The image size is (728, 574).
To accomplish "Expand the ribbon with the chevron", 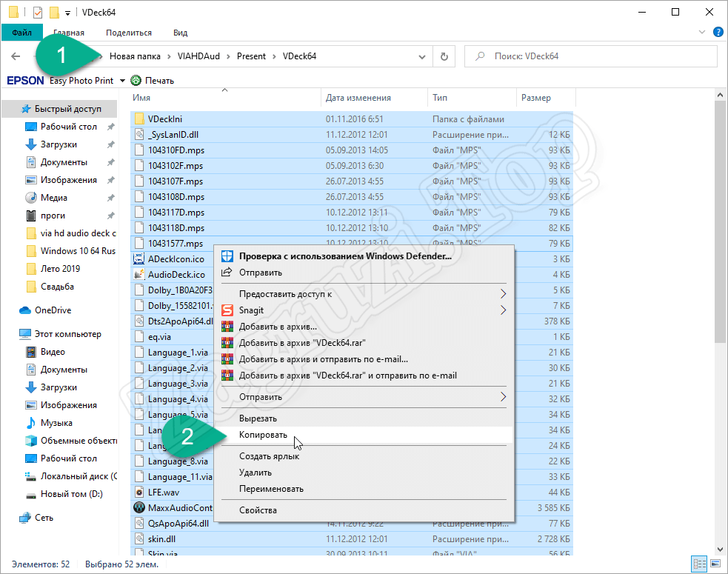I will 703,32.
